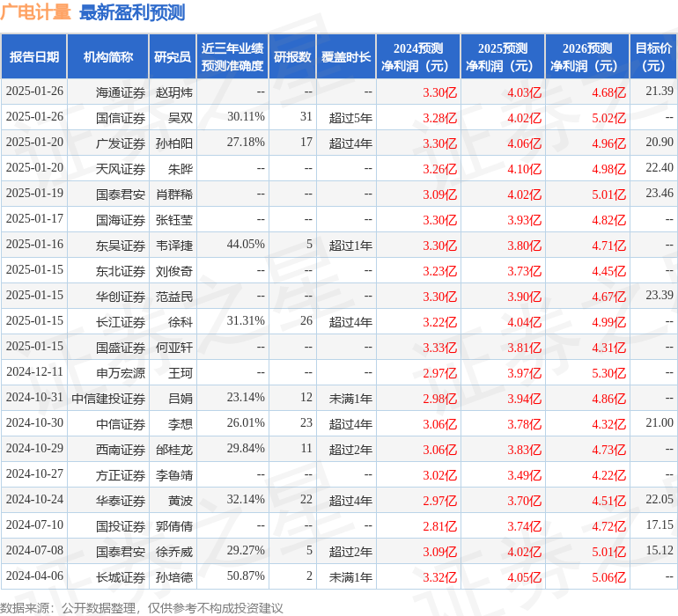The image size is (678, 616).
Task: Select the 中信建投证券 institution cell
Action: (108, 399)
